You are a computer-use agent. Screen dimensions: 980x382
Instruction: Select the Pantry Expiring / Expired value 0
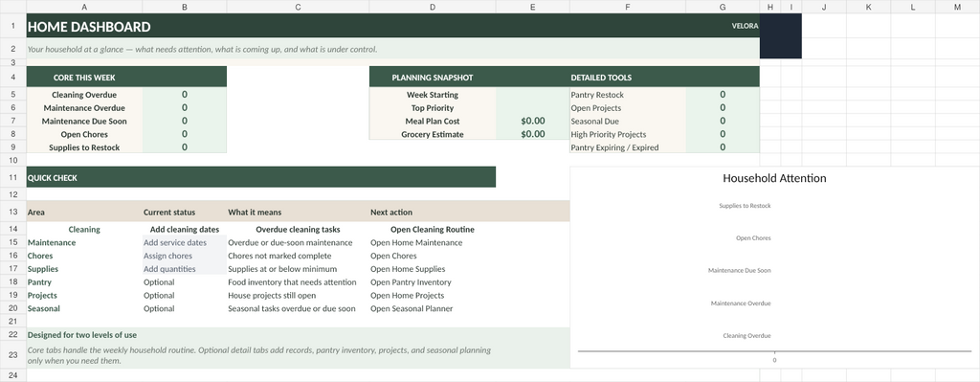point(723,147)
